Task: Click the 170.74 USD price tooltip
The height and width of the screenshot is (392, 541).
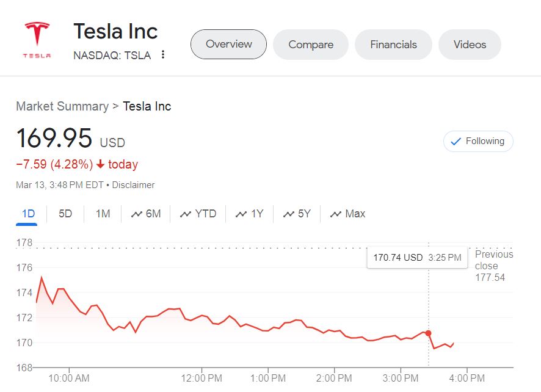Action: tap(417, 258)
